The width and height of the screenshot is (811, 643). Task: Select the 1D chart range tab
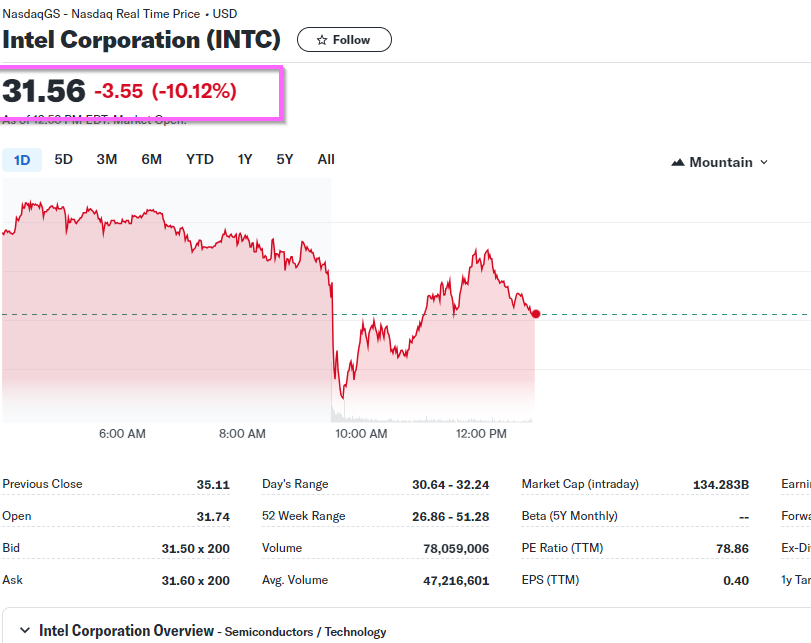coord(22,160)
